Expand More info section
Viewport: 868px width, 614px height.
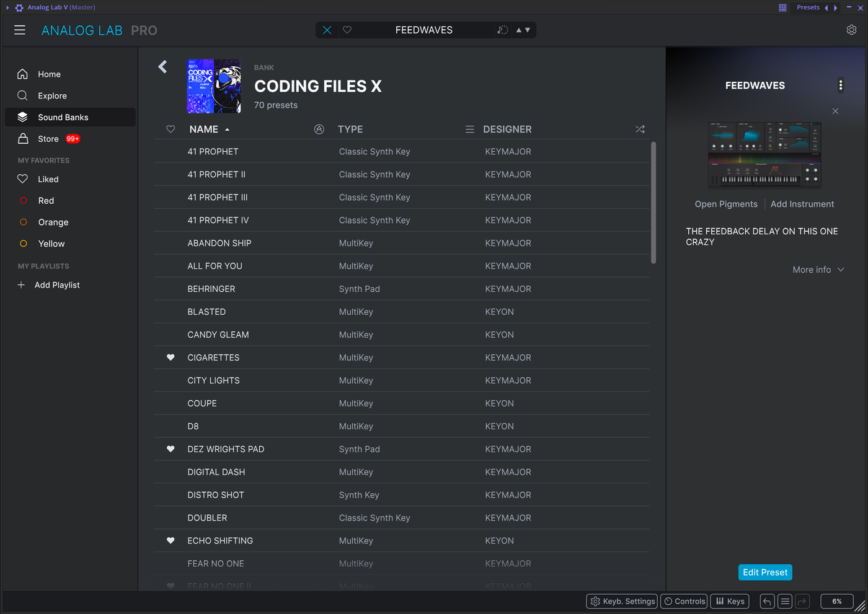pyautogui.click(x=818, y=270)
